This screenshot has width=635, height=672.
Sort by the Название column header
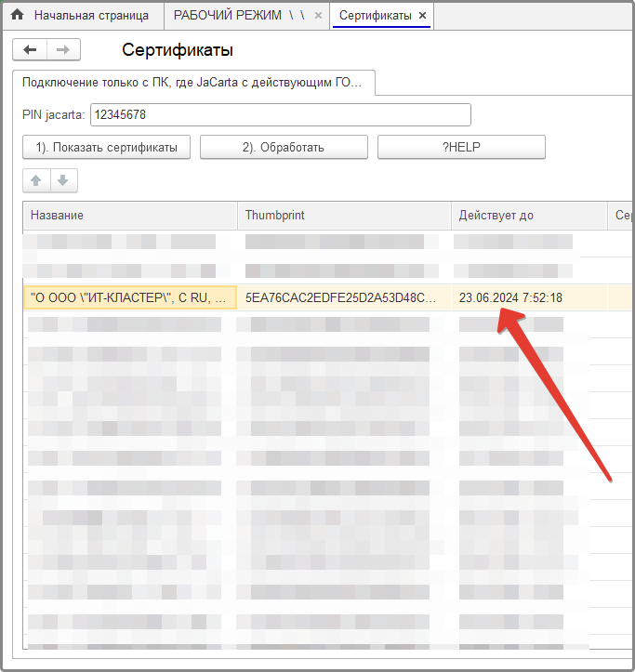tap(130, 215)
